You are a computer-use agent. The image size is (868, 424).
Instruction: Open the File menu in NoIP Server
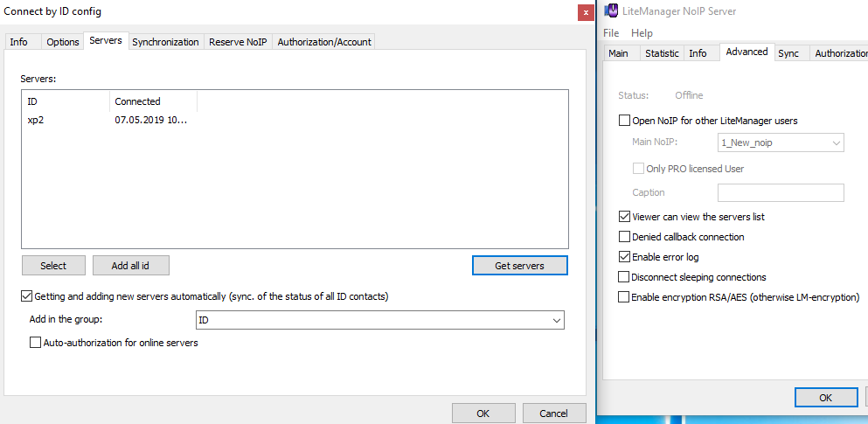tap(611, 33)
